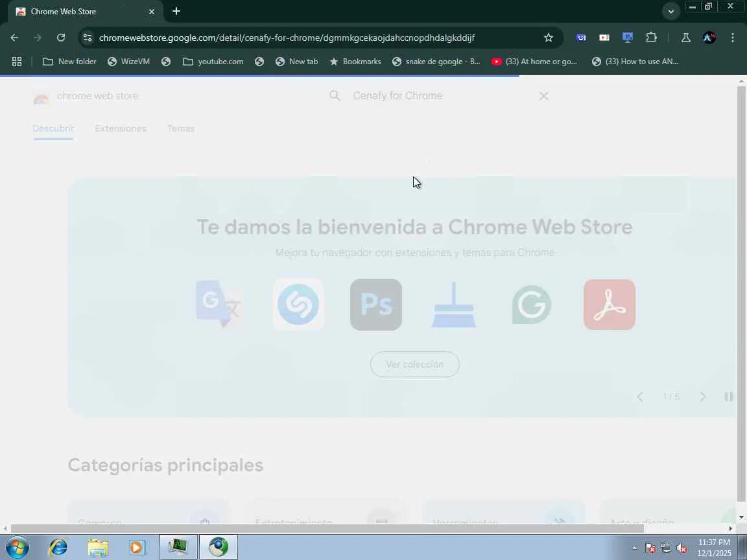
Task: Open the tab search dropdown arrow
Action: [670, 12]
